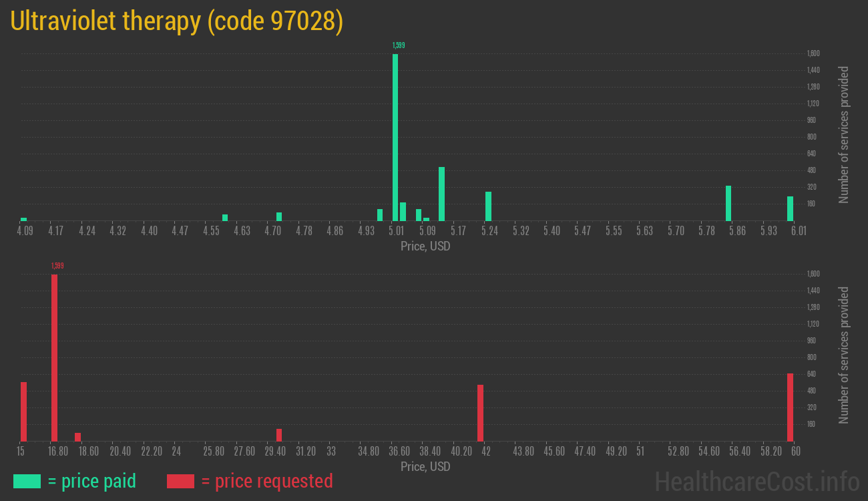Select the red bar near price 42

pos(480,412)
